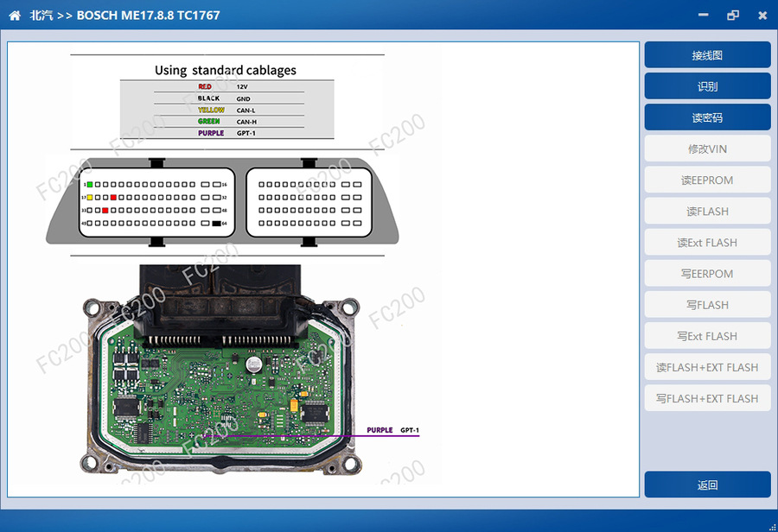Click the black pin 64 in the pinout diagram

coord(216,223)
